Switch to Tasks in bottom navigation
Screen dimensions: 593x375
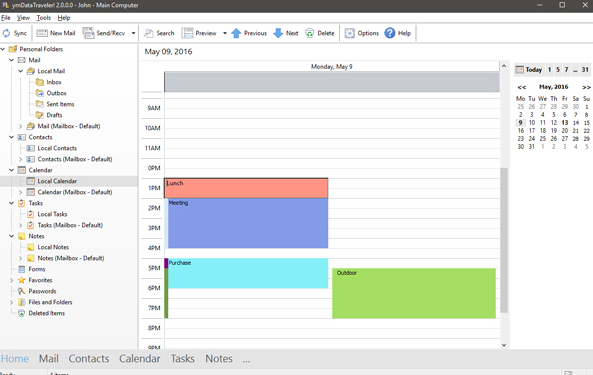coord(182,358)
